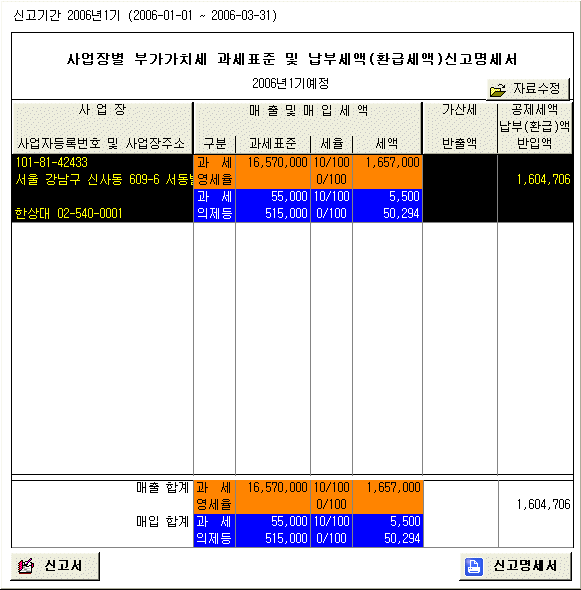The image size is (581, 590).
Task: Select the payable amount 1,604,706 in data row
Action: 543,179
